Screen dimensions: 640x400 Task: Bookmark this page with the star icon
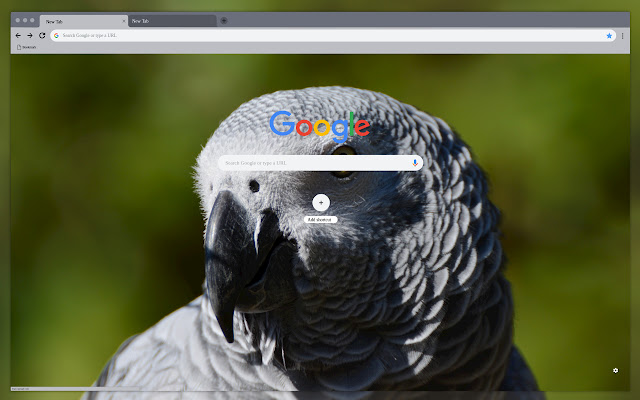[609, 36]
